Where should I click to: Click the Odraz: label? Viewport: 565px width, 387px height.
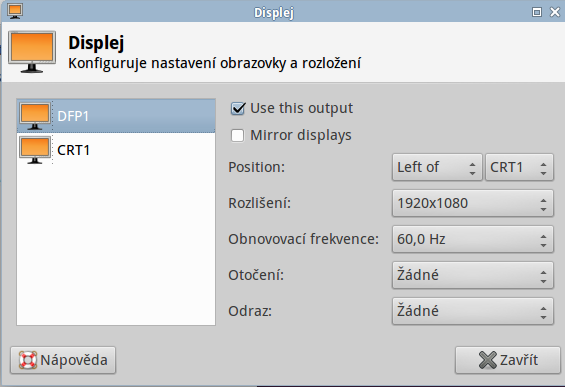click(x=250, y=311)
